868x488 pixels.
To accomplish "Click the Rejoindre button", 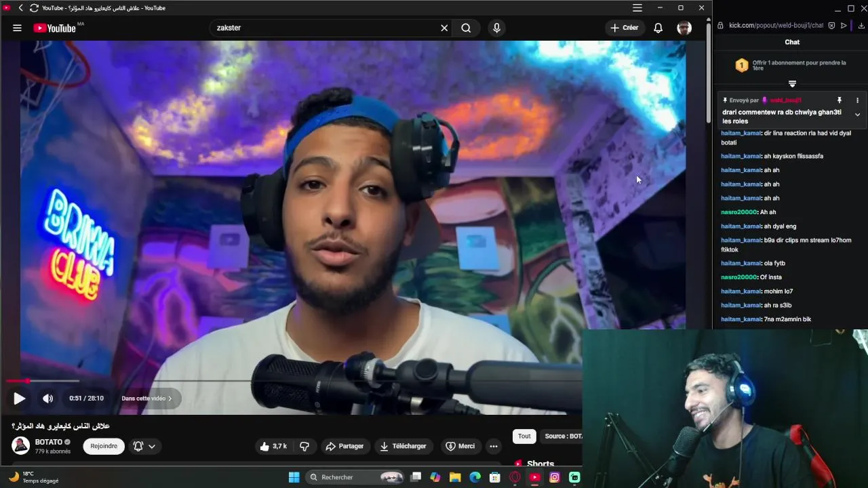I will click(x=104, y=446).
